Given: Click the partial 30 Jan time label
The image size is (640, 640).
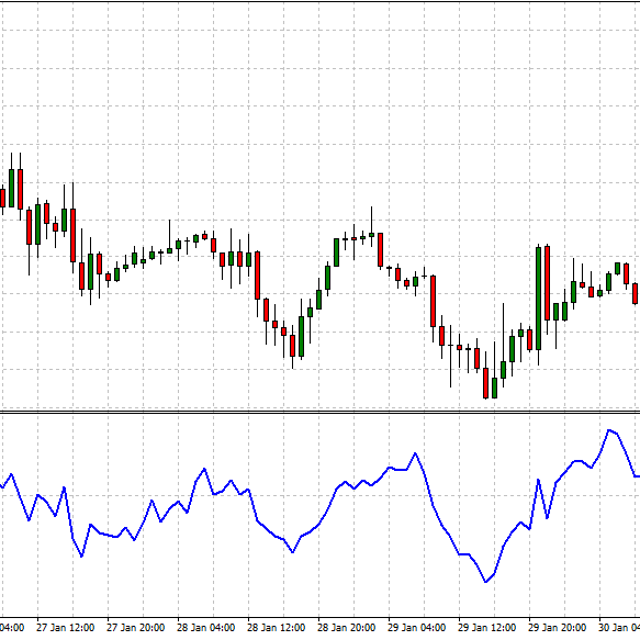Looking at the screenshot, I should [617, 628].
